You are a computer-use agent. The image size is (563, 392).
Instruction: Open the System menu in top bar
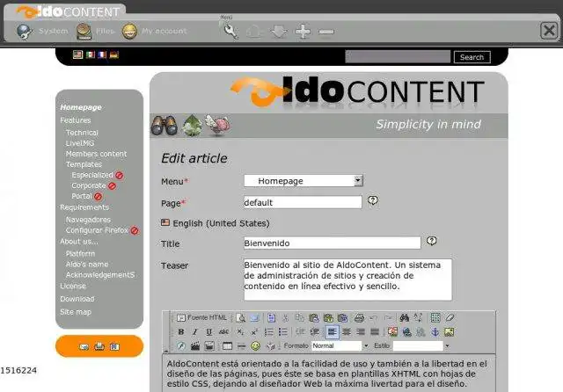42,32
